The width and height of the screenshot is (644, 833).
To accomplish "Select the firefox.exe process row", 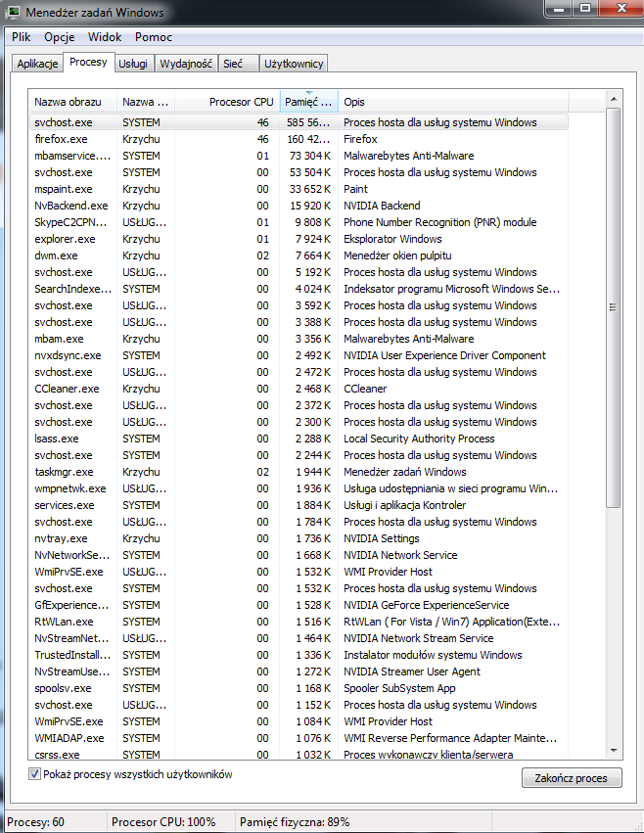I will [x=299, y=139].
